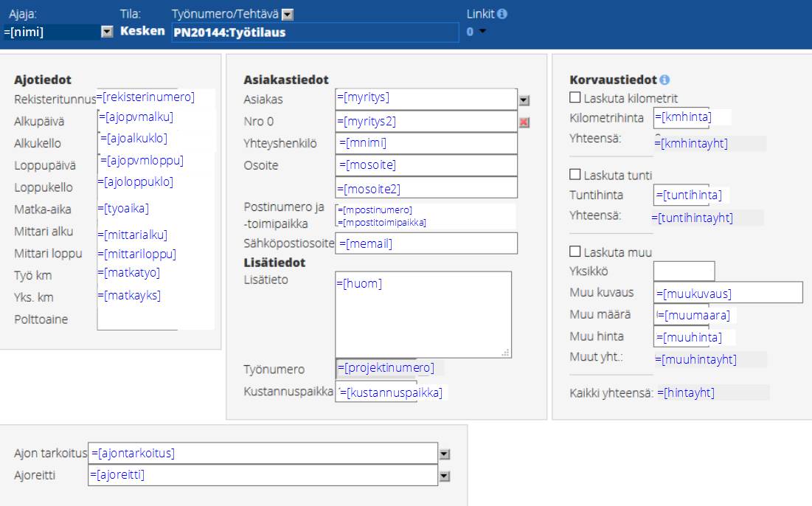
Task: Open the Ajaja driver dropdown
Action: click(x=107, y=32)
